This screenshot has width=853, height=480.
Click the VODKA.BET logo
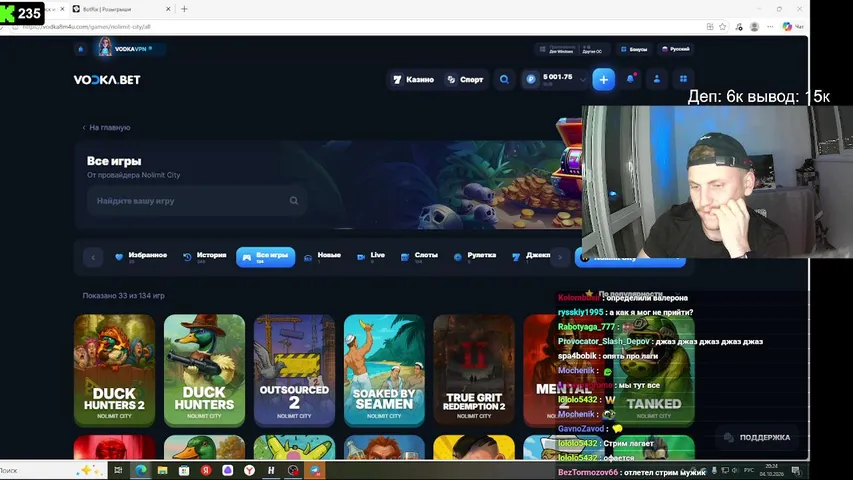(x=107, y=79)
